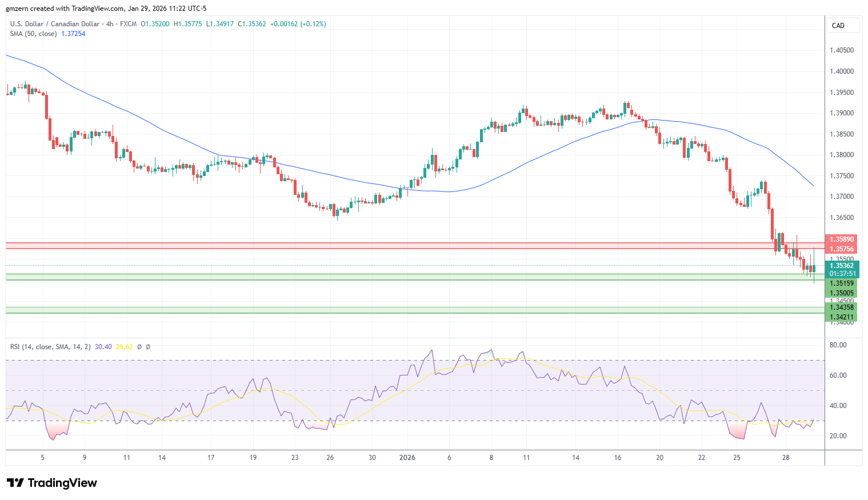The width and height of the screenshot is (868, 500).
Task: Click the 1.36500 price axis label
Action: pyautogui.click(x=842, y=218)
